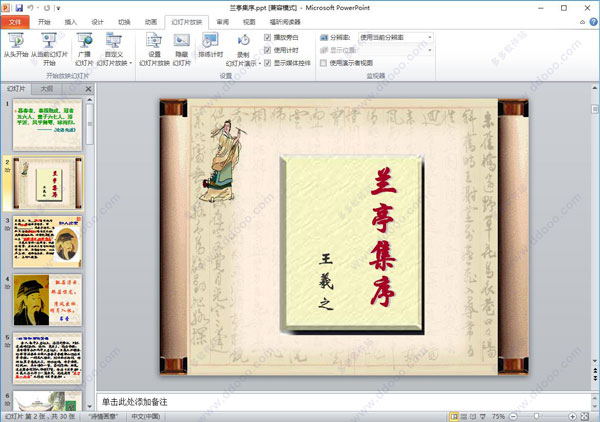Expand Record Slide Show dropdown arrow
This screenshot has width=600, height=422.
pos(259,63)
